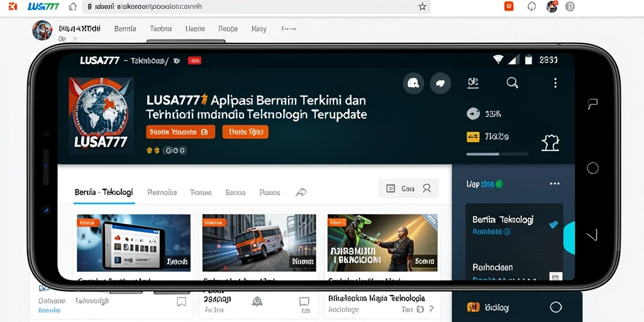Tap the red badge beside header title
The image size is (644, 322).
tap(194, 61)
